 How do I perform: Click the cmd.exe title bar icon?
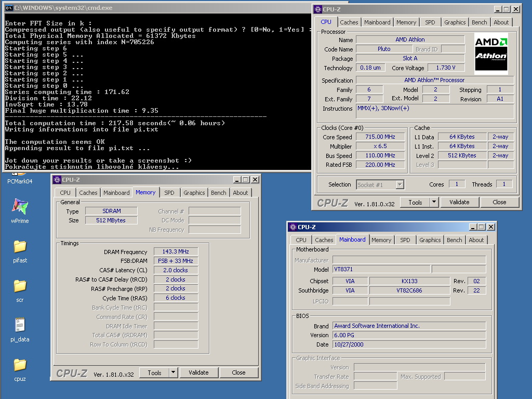9,7
